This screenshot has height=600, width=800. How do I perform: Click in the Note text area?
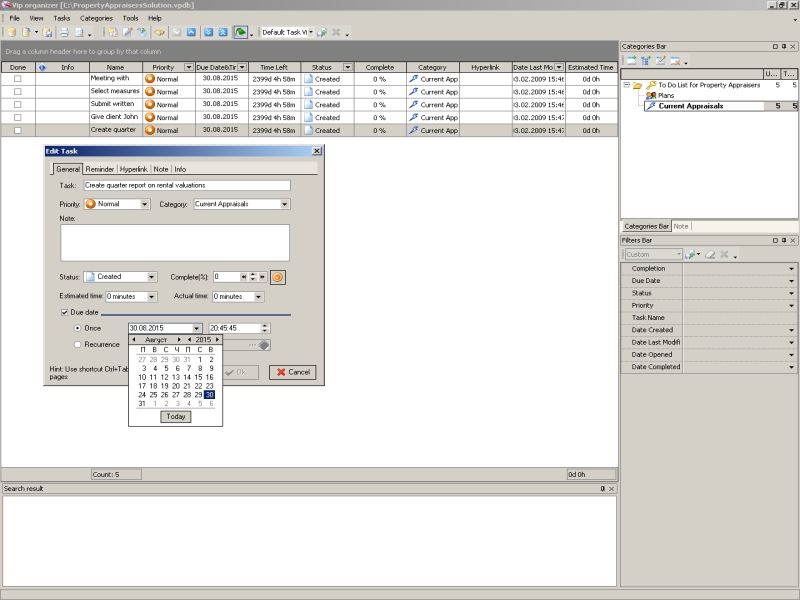tap(175, 242)
